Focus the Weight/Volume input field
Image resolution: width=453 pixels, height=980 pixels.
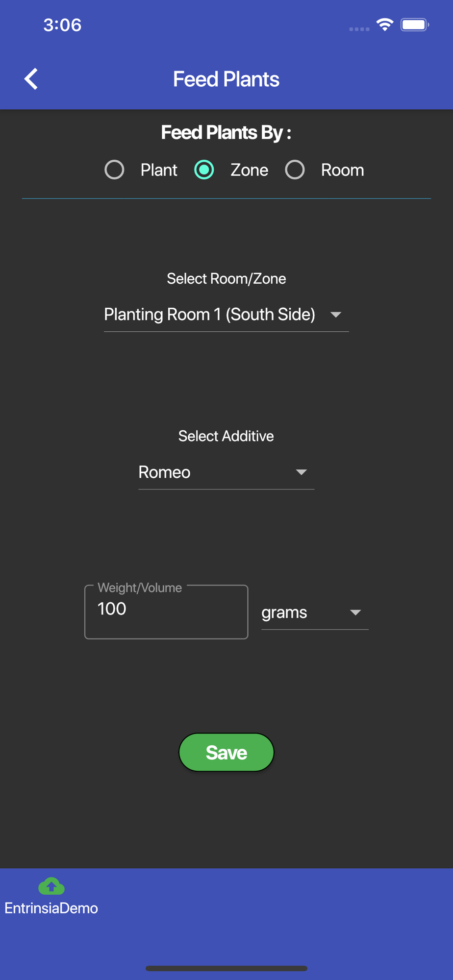pyautogui.click(x=166, y=612)
